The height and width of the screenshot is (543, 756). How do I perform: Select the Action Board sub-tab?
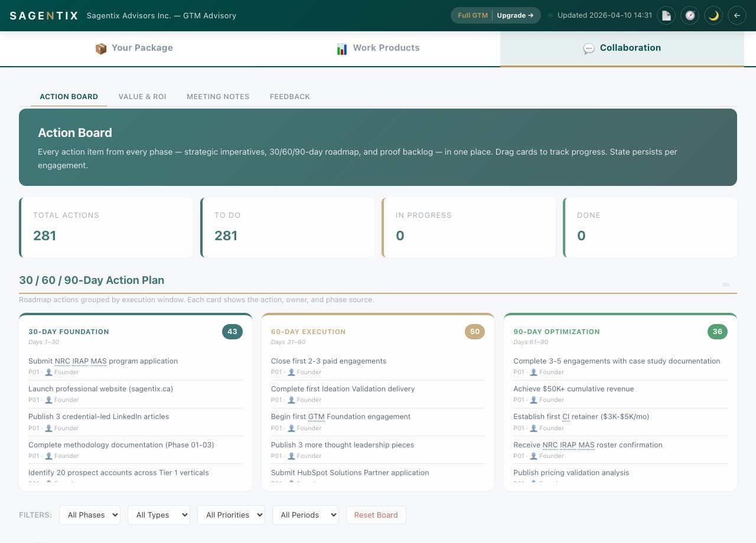[x=69, y=97]
